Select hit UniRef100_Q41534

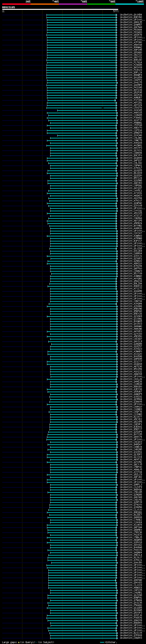[x=131, y=95]
